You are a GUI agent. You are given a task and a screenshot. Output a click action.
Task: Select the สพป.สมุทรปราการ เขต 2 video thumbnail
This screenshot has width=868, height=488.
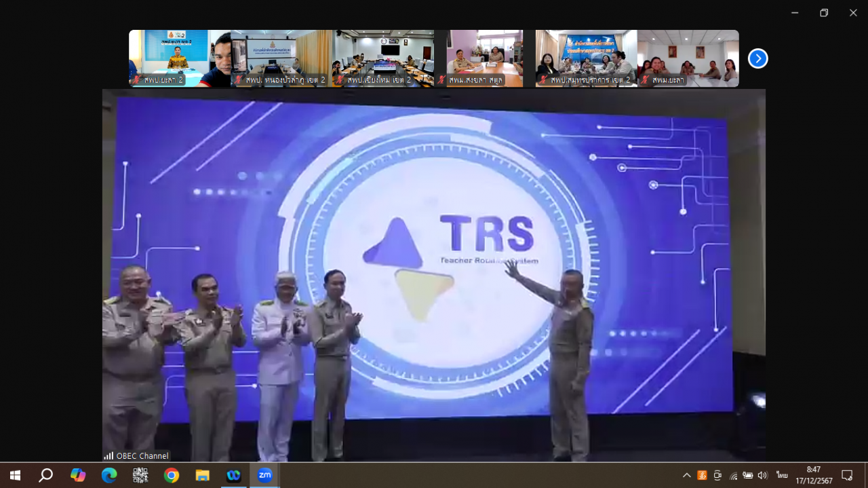point(587,58)
